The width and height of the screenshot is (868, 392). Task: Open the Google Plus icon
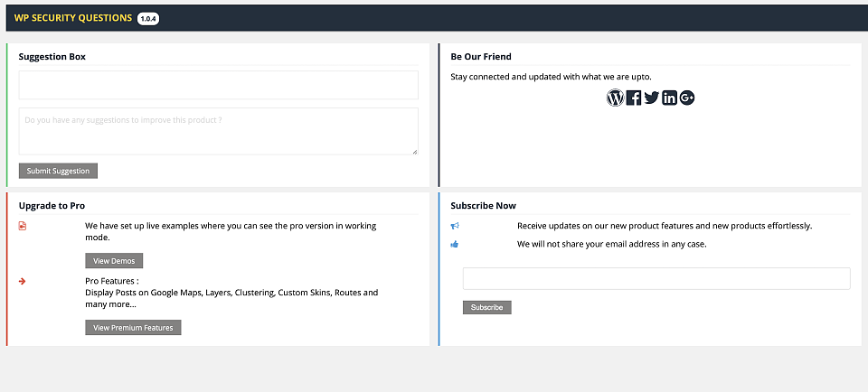(687, 98)
